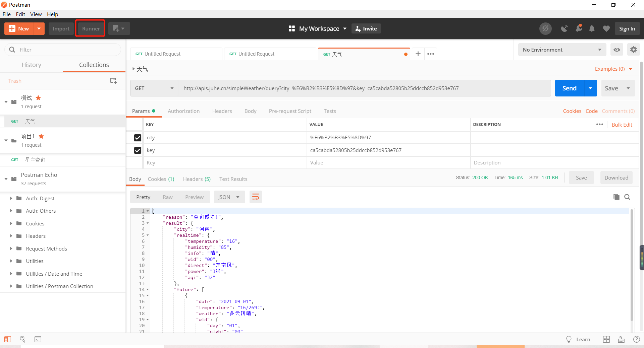This screenshot has width=644, height=348.
Task: Copy the response body to the clipboard
Action: pyautogui.click(x=616, y=197)
